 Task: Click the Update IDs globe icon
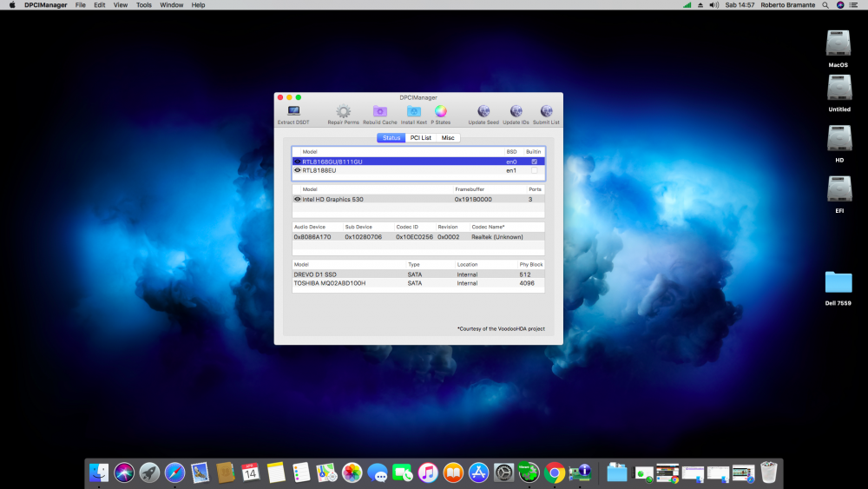[516, 111]
